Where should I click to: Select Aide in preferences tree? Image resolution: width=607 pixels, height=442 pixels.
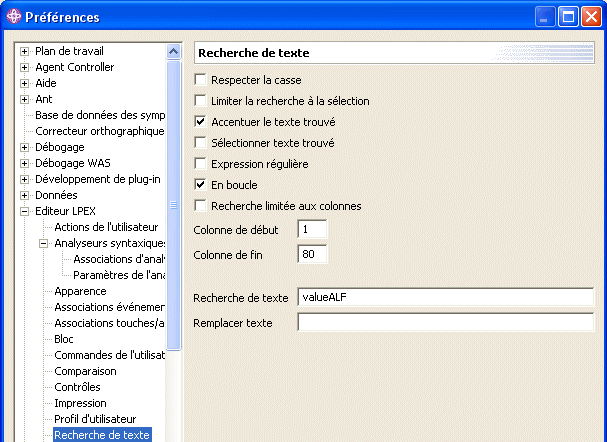point(46,83)
